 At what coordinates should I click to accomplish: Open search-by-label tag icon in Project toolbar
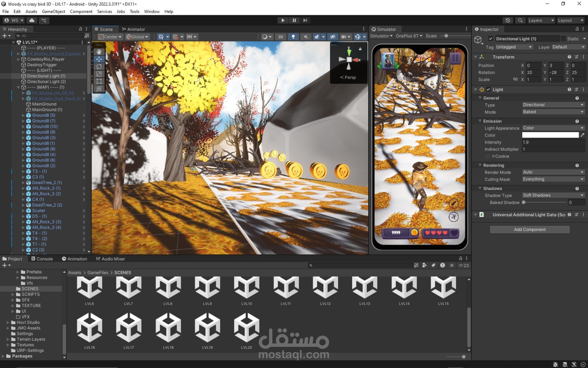pyautogui.click(x=433, y=265)
